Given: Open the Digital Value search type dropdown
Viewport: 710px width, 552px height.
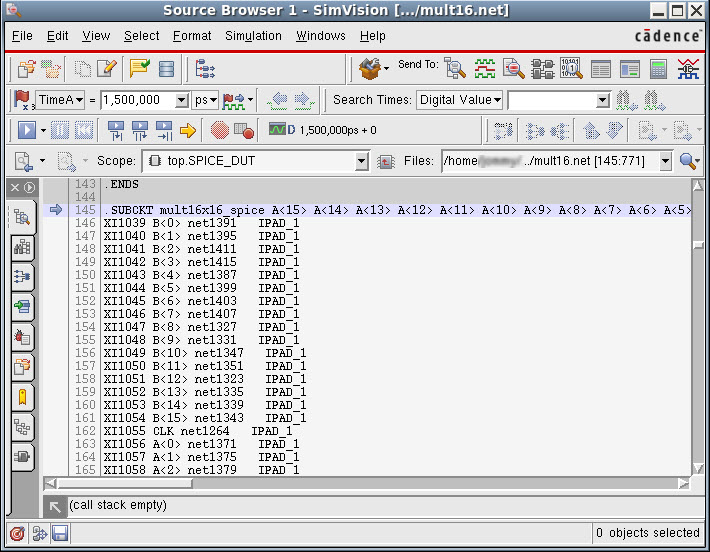Looking at the screenshot, I should 460,100.
